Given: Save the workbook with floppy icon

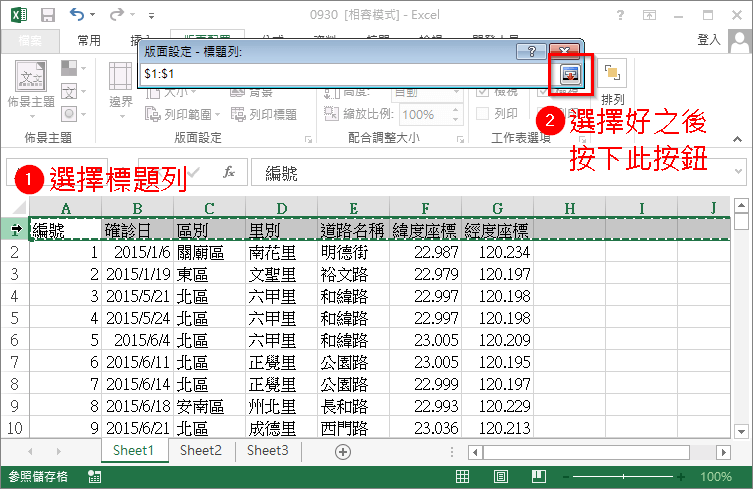Looking at the screenshot, I should [x=48, y=15].
